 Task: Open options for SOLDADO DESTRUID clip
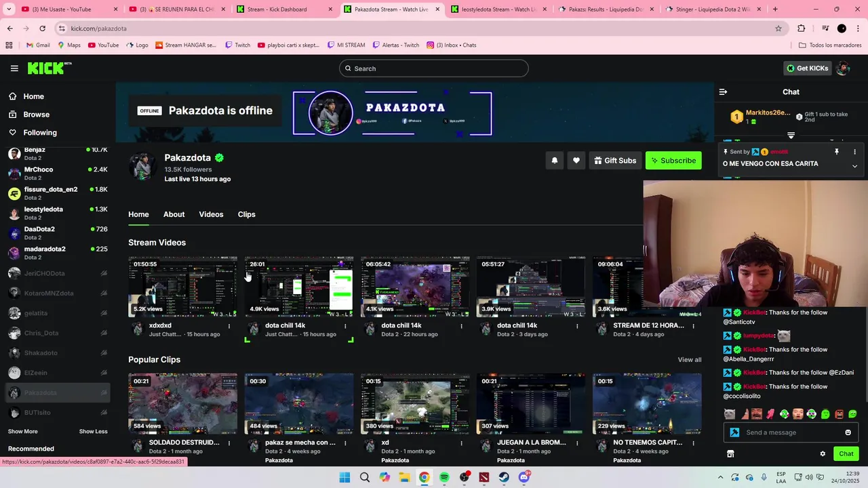coord(229,443)
